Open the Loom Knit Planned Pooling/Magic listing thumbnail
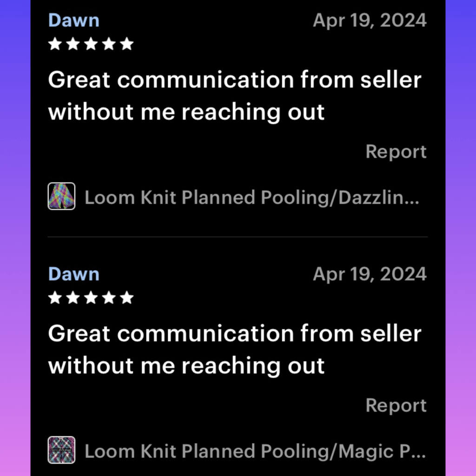Screen dimensions: 476x476 pos(61,450)
